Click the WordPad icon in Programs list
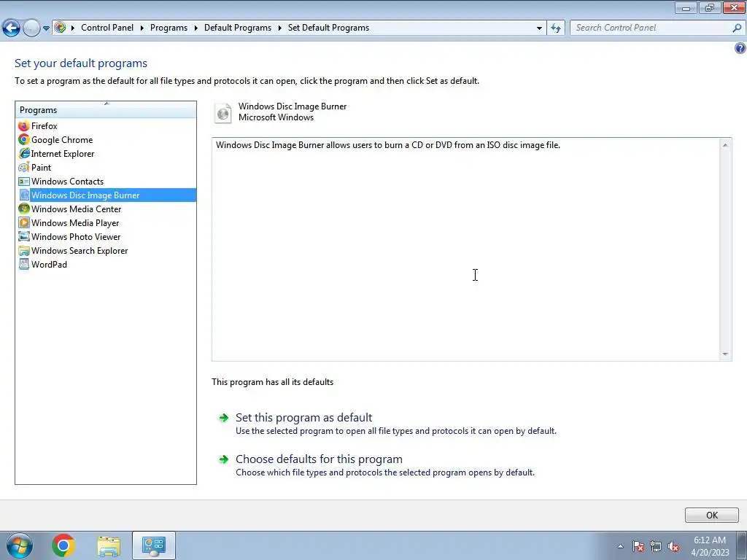The height and width of the screenshot is (560, 747). [x=24, y=264]
